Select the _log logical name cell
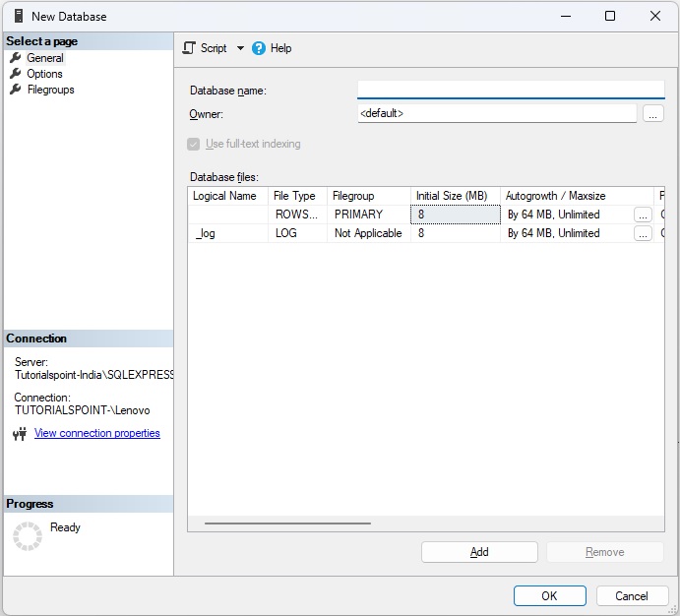Viewport: 680px width, 616px height. 227,233
